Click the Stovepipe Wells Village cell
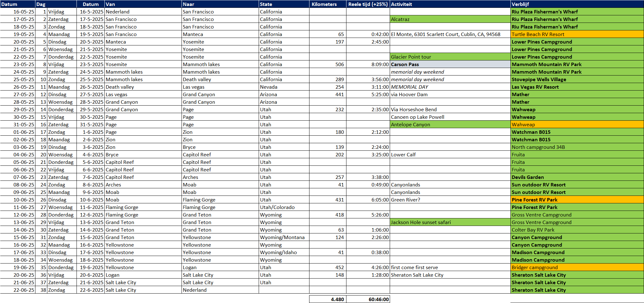The height and width of the screenshot is (303, 644). (577, 80)
